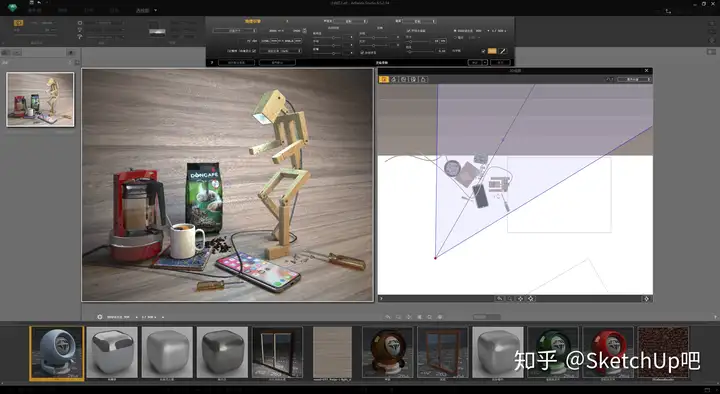The width and height of the screenshot is (720, 394).
Task: Select the lower radio button at panel right
Action: pos(455,37)
